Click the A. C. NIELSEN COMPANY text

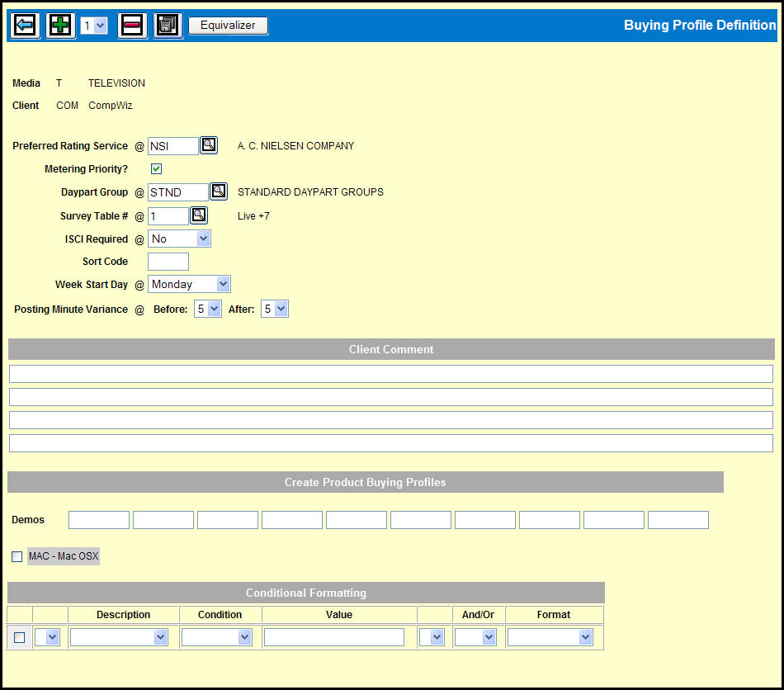click(295, 146)
